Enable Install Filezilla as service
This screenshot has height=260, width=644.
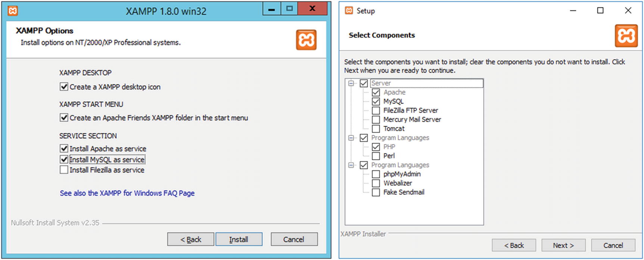click(x=64, y=170)
